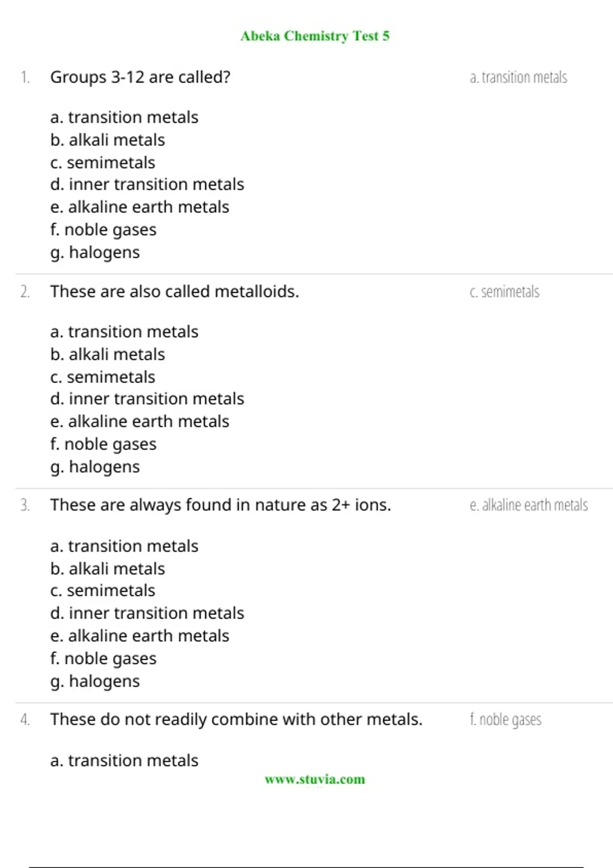
Task: Click question 1 text 'Groups 3-12 are called?'
Action: coord(140,77)
